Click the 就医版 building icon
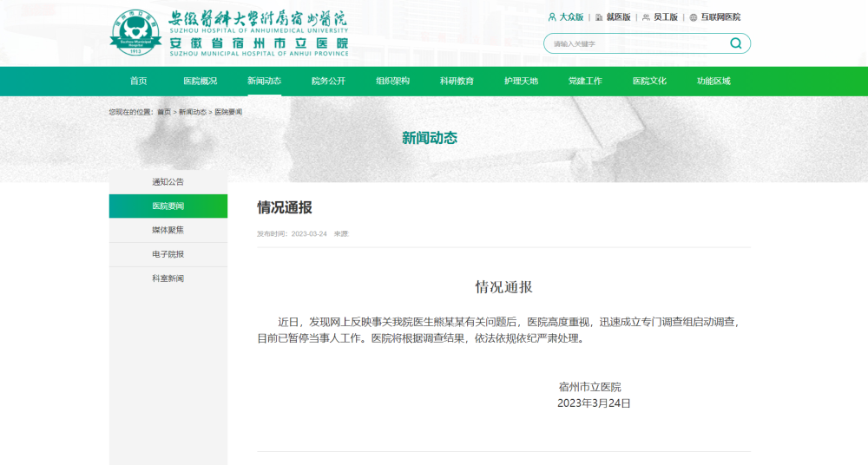868x465 pixels. (599, 17)
